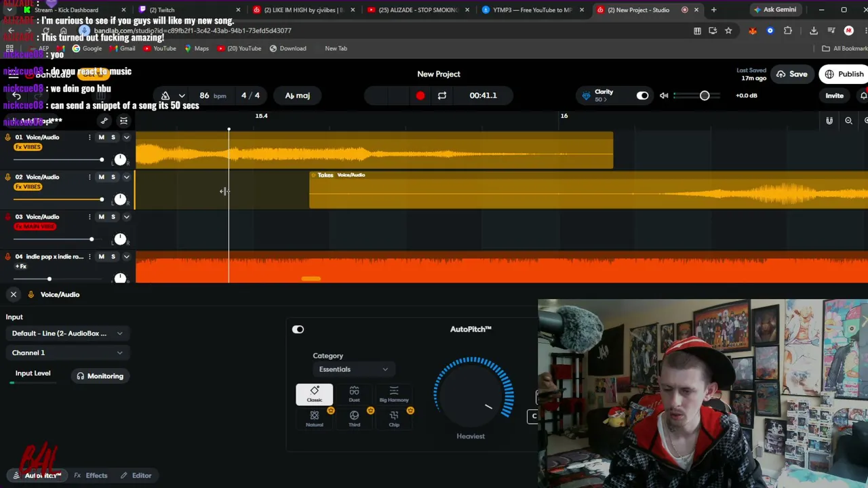Select the Natural AutoPitch preset
868x488 pixels.
point(314,418)
